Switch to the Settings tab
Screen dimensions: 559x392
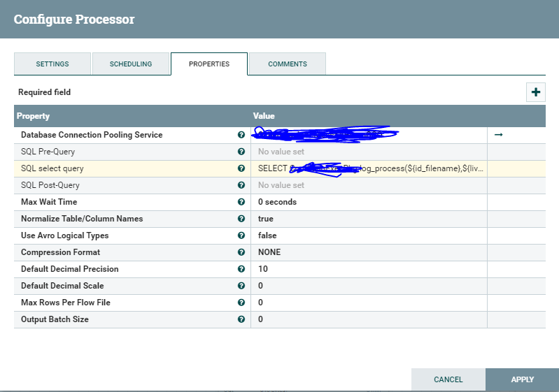[x=52, y=64]
